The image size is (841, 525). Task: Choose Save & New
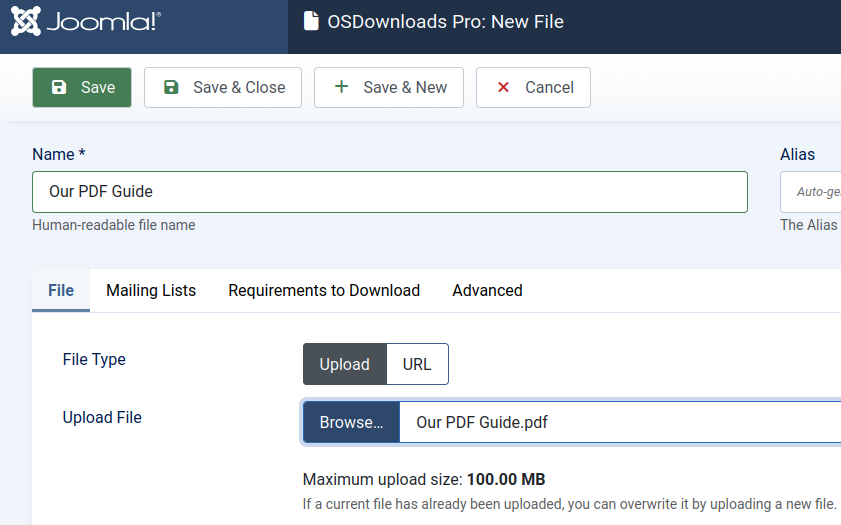[389, 87]
